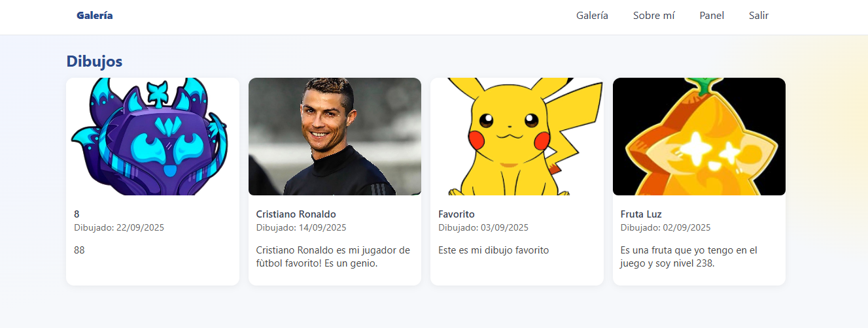Click the date "Dibujado: 14/09/2025"
This screenshot has width=868, height=328.
point(302,228)
